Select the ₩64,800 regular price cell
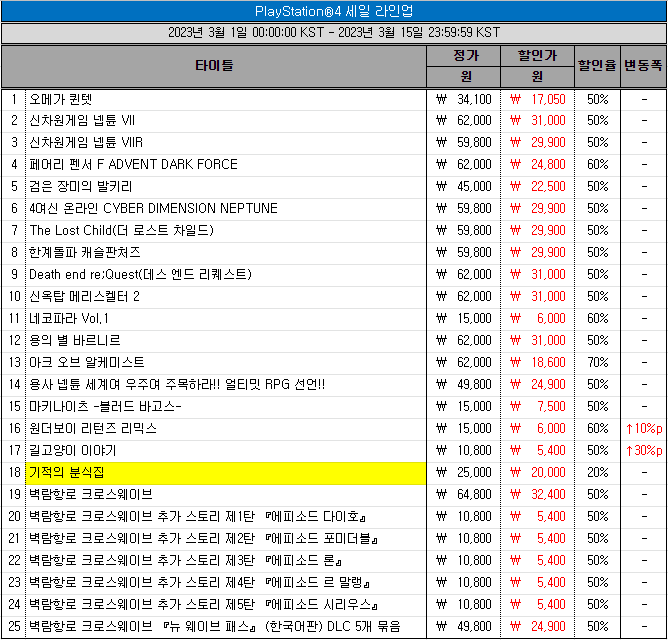 [x=465, y=494]
